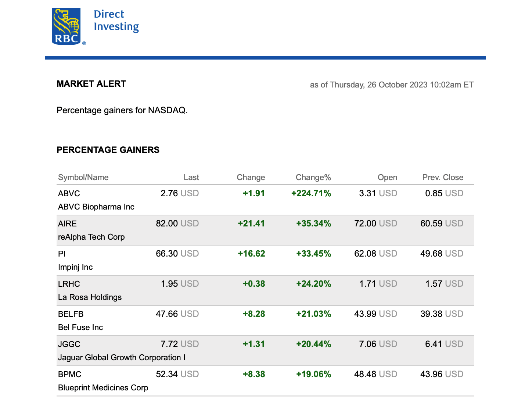Select BPMC last price 52.34 USD

pyautogui.click(x=177, y=374)
